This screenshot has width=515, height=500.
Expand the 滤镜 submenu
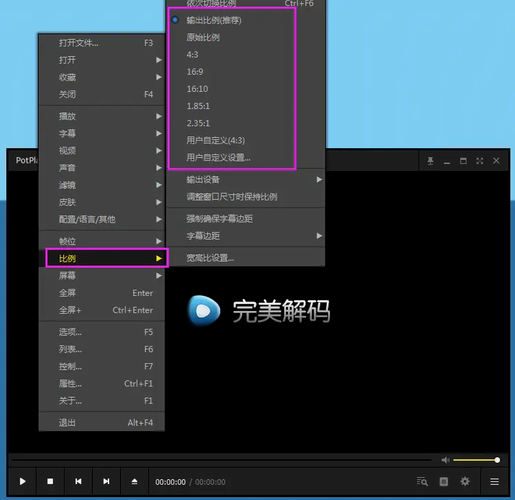102,185
